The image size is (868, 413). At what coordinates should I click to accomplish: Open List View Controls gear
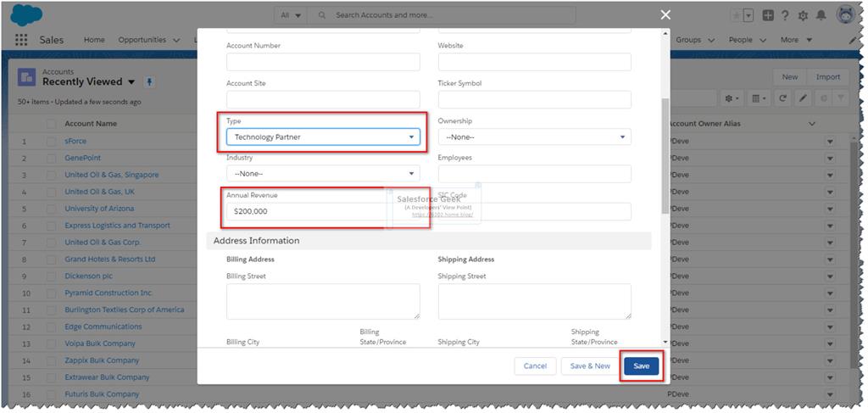click(732, 98)
